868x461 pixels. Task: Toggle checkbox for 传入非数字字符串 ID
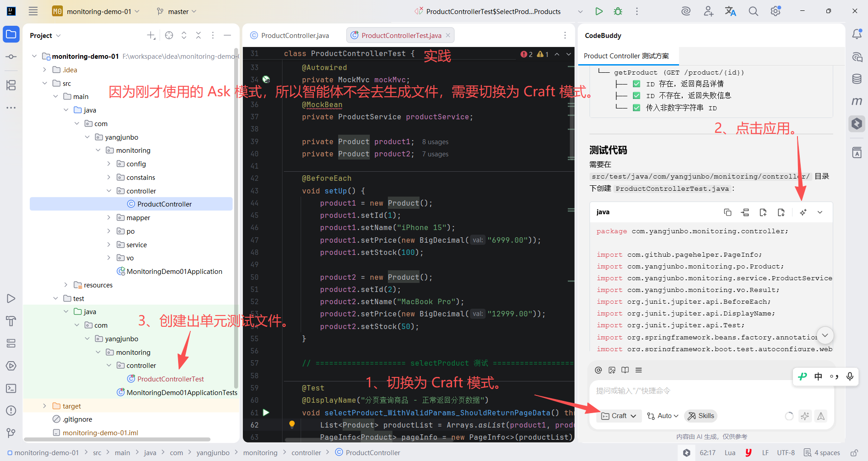click(637, 108)
